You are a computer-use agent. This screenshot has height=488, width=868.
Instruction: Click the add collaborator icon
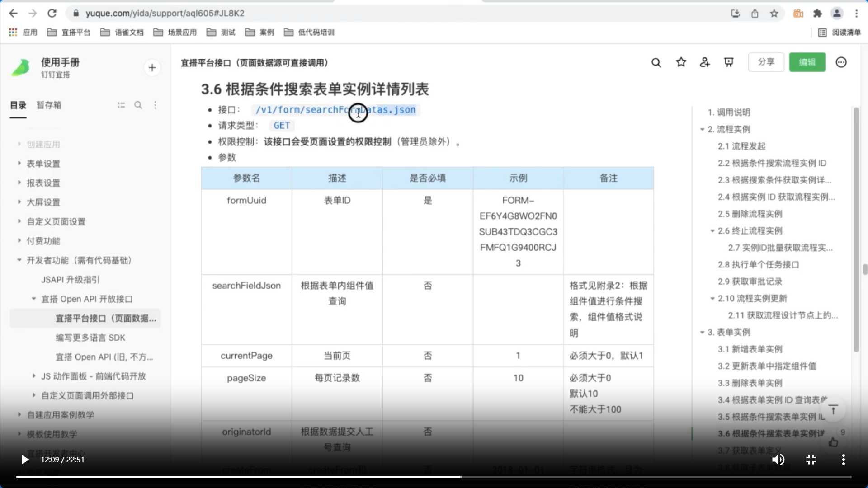tap(705, 62)
